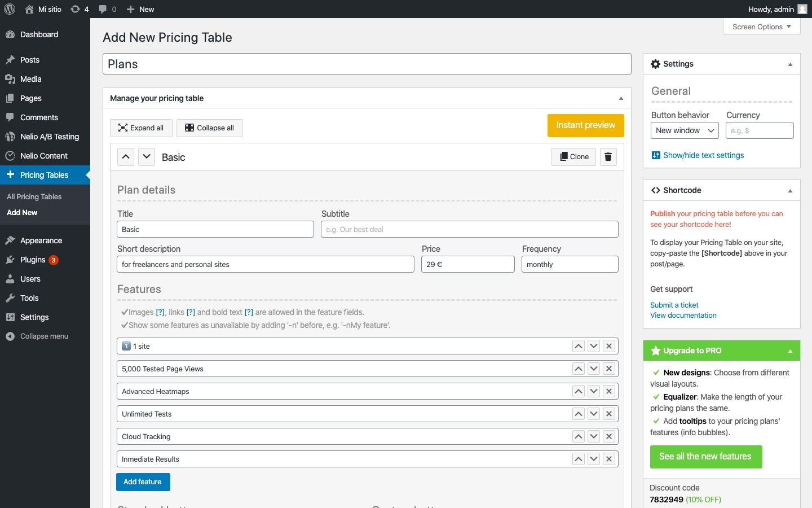Open the comments icon in the admin bar

coord(107,9)
